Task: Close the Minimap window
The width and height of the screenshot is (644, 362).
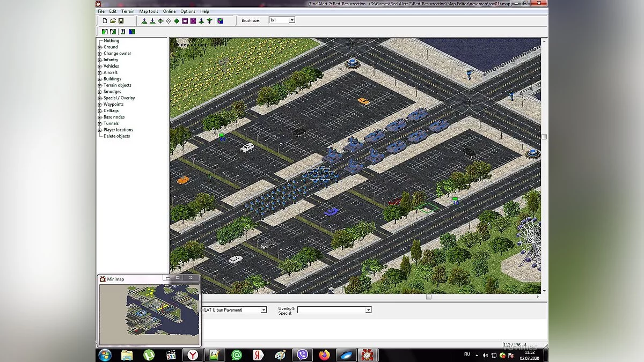Action: click(191, 278)
